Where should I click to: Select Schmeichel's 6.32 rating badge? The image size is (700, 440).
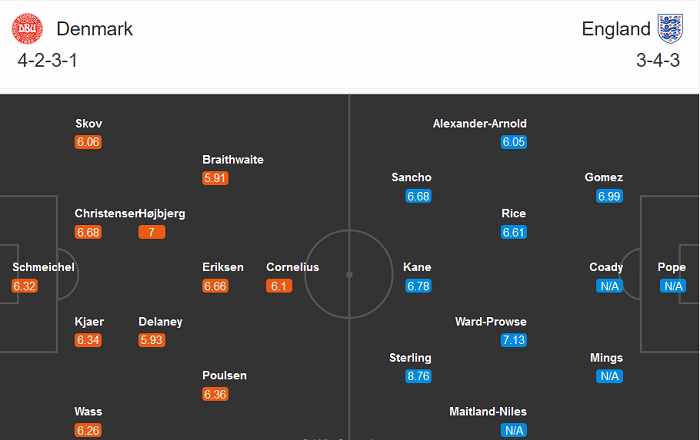pos(24,286)
